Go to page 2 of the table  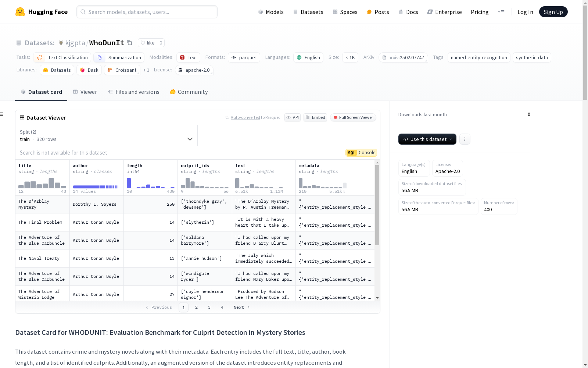click(197, 307)
